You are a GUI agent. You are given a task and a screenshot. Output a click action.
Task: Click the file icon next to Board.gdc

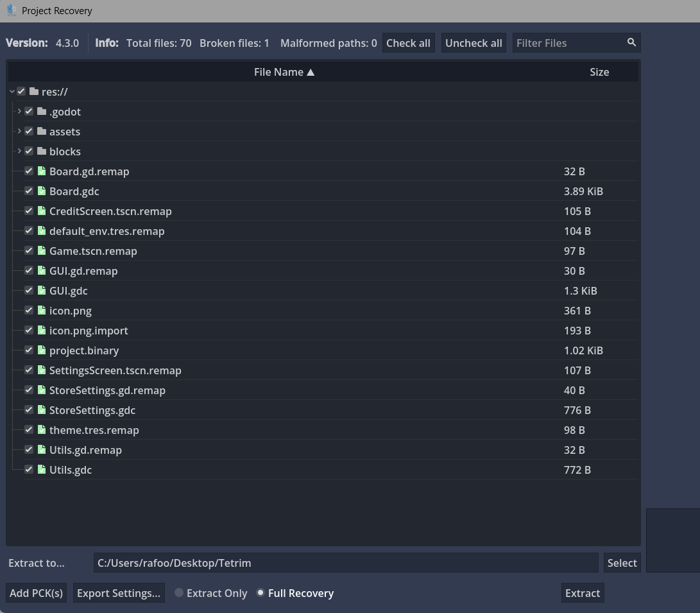click(x=42, y=191)
